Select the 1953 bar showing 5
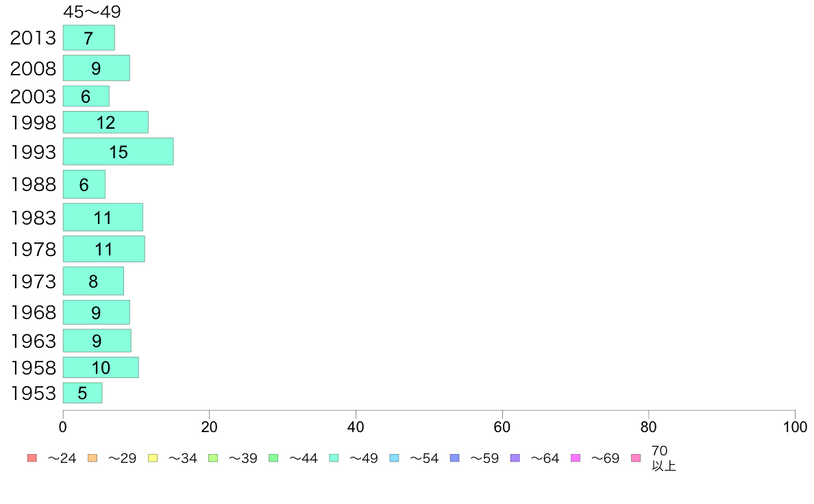 pyautogui.click(x=82, y=393)
